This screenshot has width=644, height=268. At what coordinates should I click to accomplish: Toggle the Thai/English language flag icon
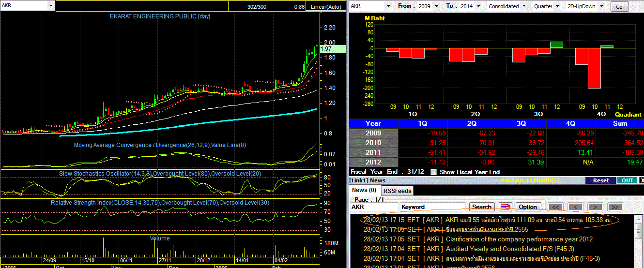[x=506, y=207]
